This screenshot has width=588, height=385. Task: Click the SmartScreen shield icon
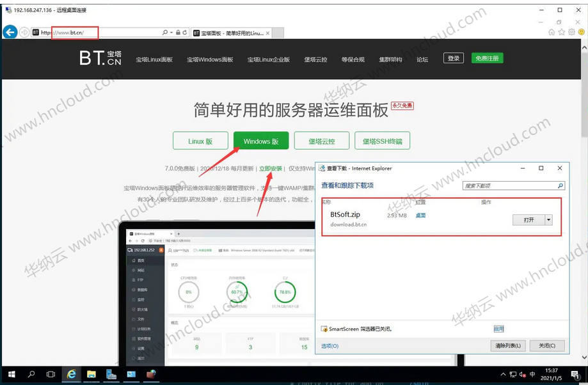324,329
